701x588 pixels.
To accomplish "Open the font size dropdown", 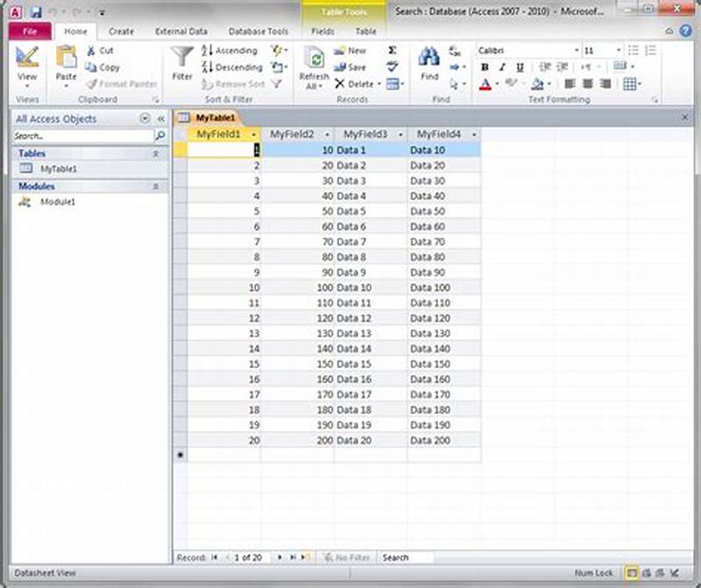I will click(x=618, y=50).
